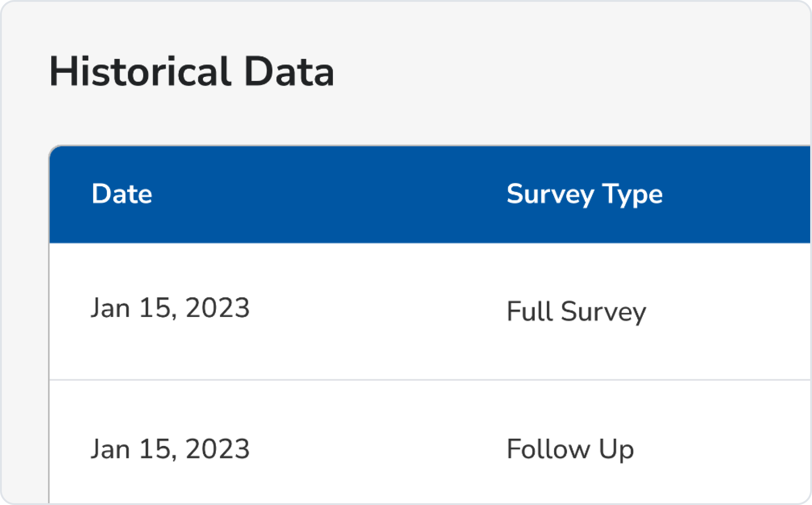Click the word Survey in the blue header
Image resolution: width=812 pixels, height=505 pixels.
550,194
